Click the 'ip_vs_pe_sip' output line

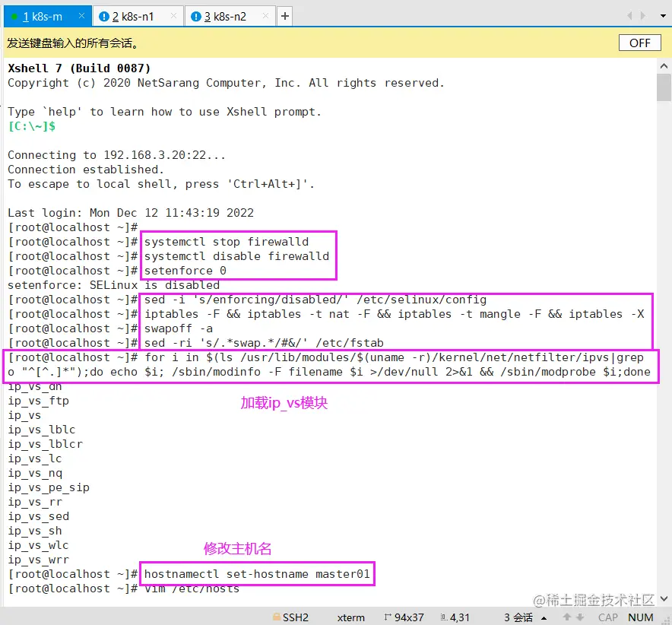point(49,487)
